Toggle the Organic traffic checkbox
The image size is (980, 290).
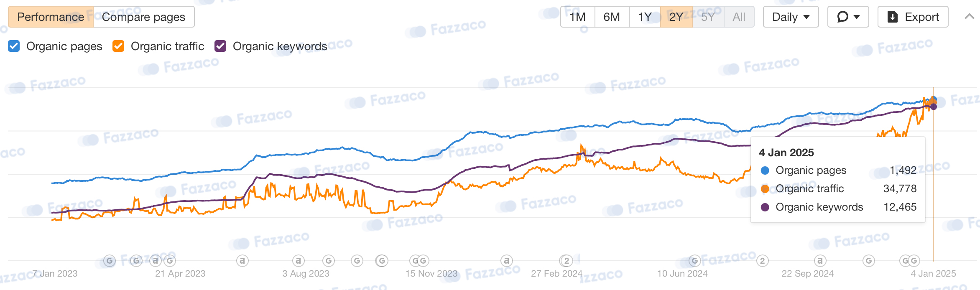point(118,46)
